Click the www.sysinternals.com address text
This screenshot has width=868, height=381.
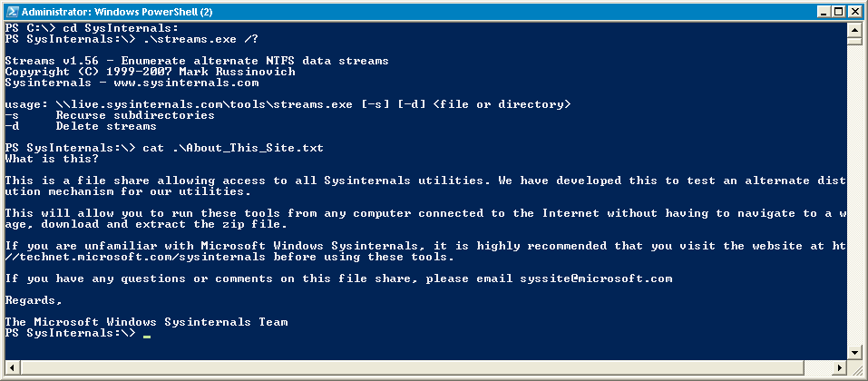(186, 83)
